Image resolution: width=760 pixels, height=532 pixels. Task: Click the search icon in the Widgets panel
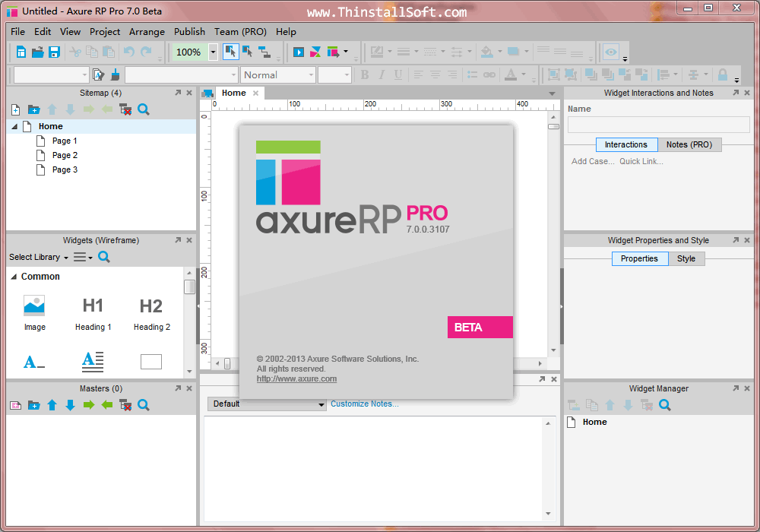coord(103,257)
